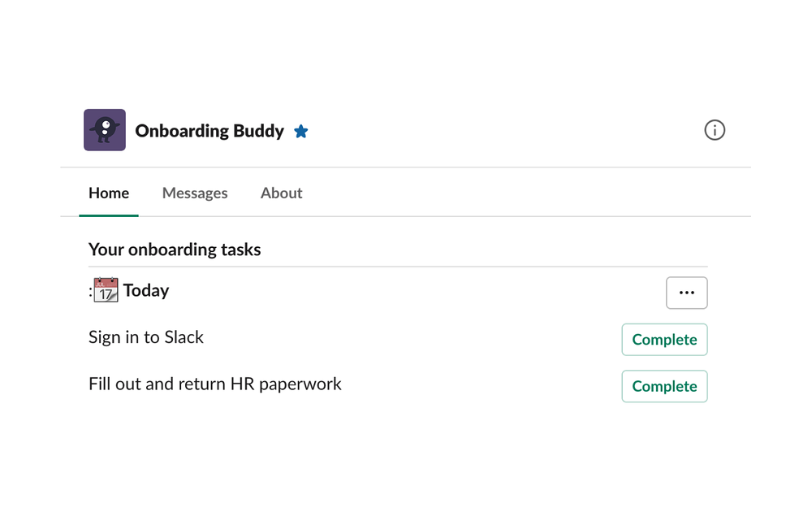812x508 pixels.
Task: Mark Sign in to Slack as Complete
Action: [x=664, y=340]
